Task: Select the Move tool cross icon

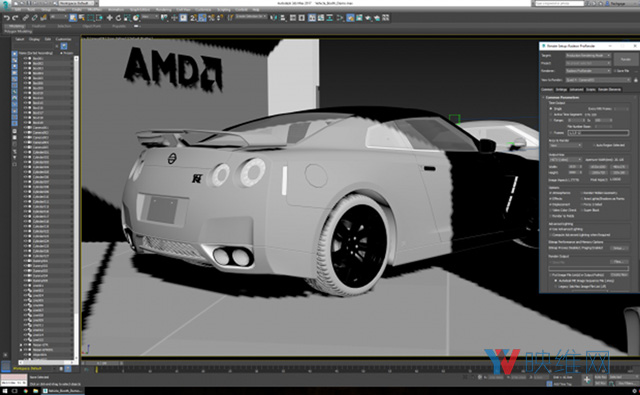Action: tap(109, 18)
